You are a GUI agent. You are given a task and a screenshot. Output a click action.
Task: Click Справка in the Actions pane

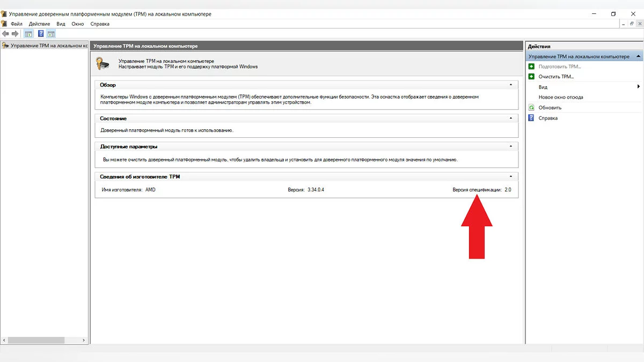click(548, 118)
